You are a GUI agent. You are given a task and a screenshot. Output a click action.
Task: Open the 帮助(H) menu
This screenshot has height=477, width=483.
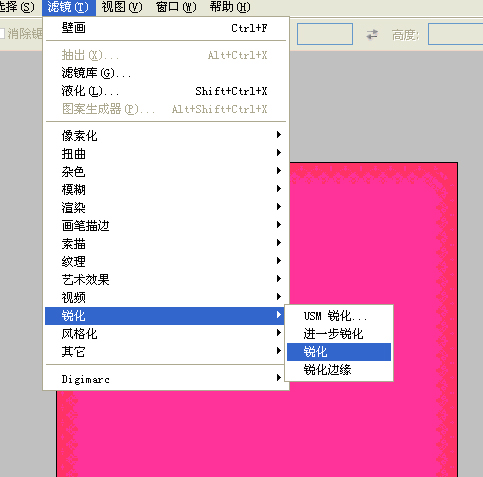(x=230, y=7)
